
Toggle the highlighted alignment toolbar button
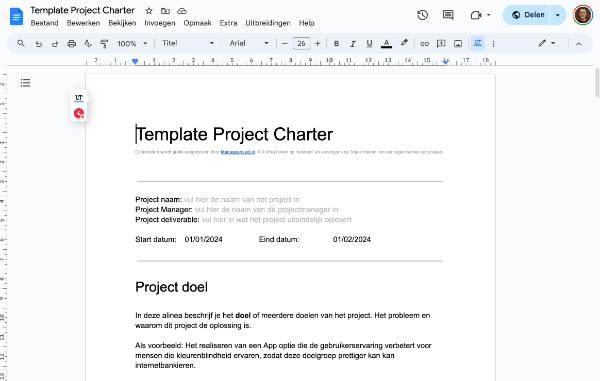point(478,43)
